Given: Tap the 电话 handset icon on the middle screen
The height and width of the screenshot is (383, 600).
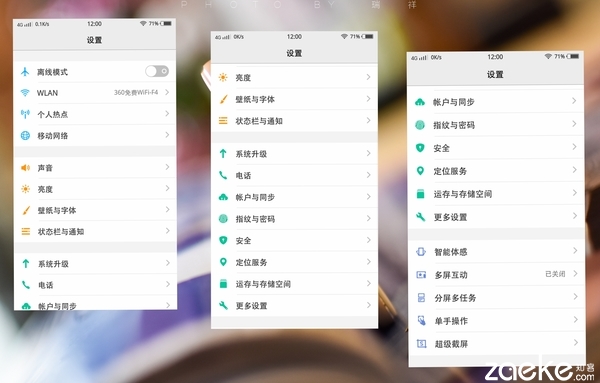Looking at the screenshot, I should 223,175.
